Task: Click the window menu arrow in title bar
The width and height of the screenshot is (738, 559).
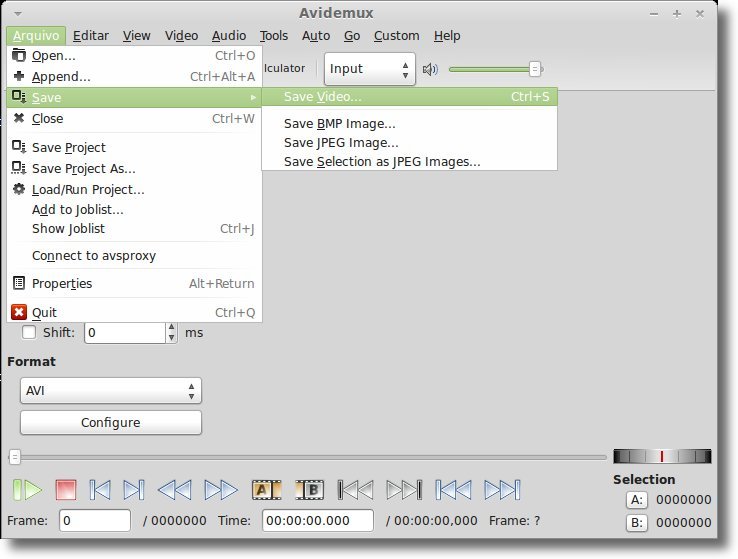Action: 18,14
